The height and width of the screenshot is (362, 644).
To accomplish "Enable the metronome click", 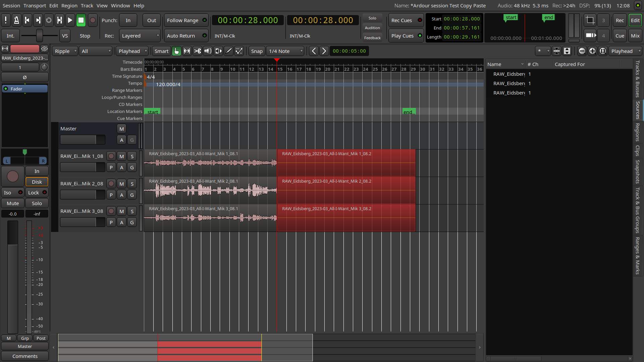I will [x=16, y=20].
